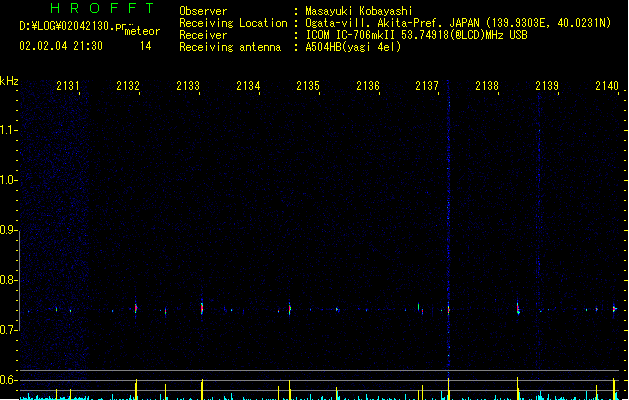Image resolution: width=629 pixels, height=400 pixels.
Task: Click the 0.9 kHz frequency label
Action: [x=8, y=229]
